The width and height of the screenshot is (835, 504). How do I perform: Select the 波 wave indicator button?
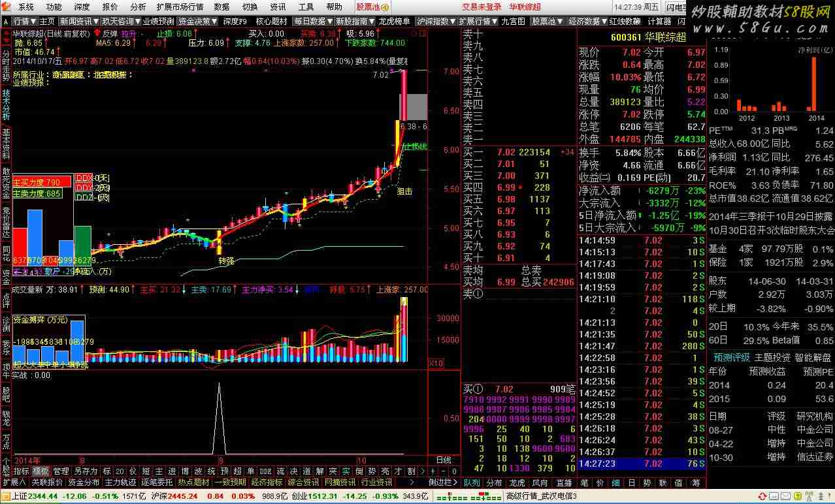198,471
